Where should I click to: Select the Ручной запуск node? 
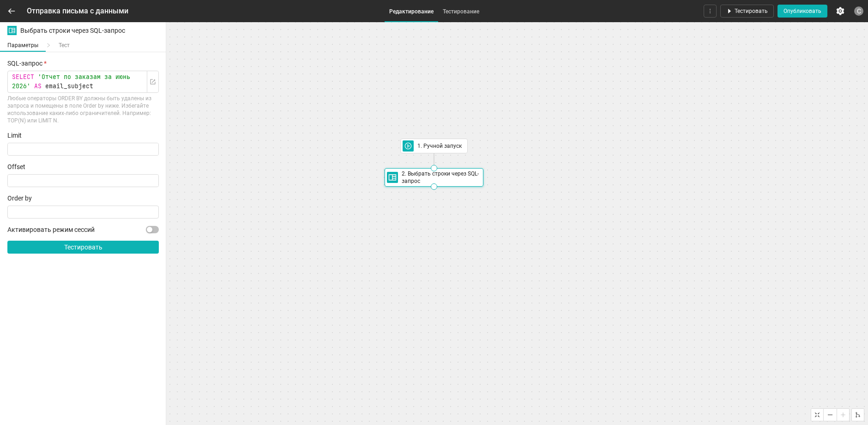[x=434, y=146]
